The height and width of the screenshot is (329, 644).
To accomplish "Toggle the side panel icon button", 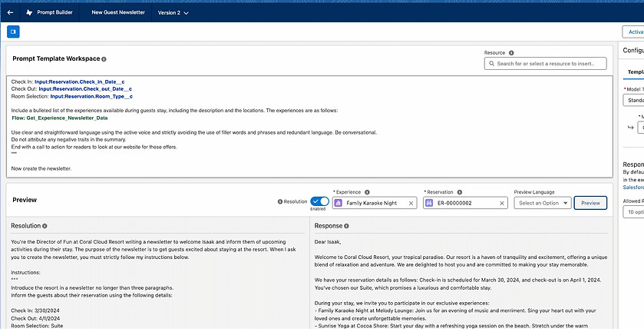I will (x=13, y=32).
